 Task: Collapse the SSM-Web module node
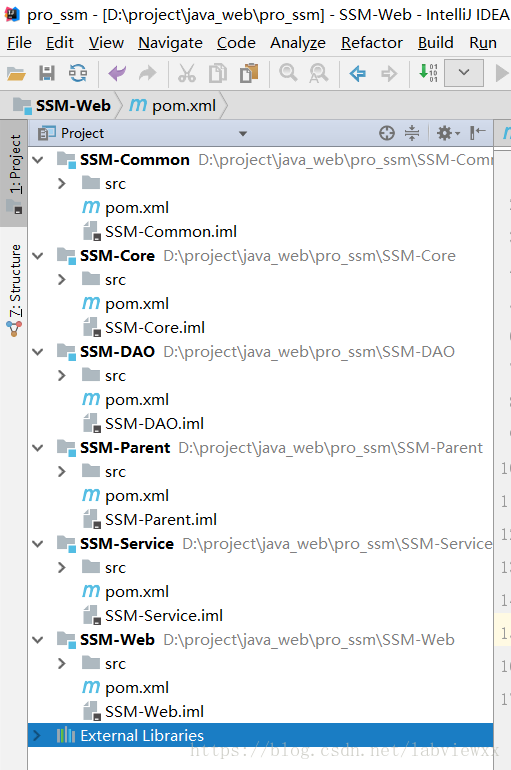point(38,639)
